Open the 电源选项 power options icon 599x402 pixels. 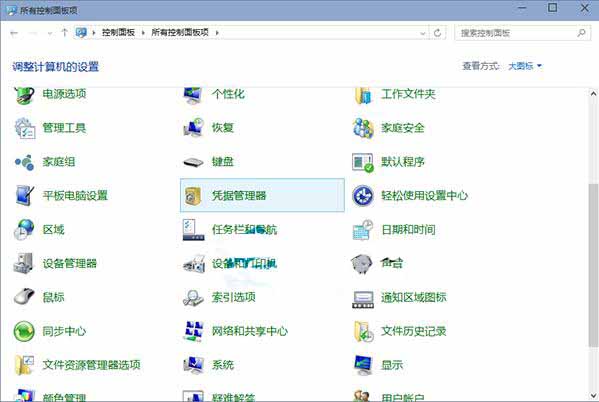click(24, 94)
